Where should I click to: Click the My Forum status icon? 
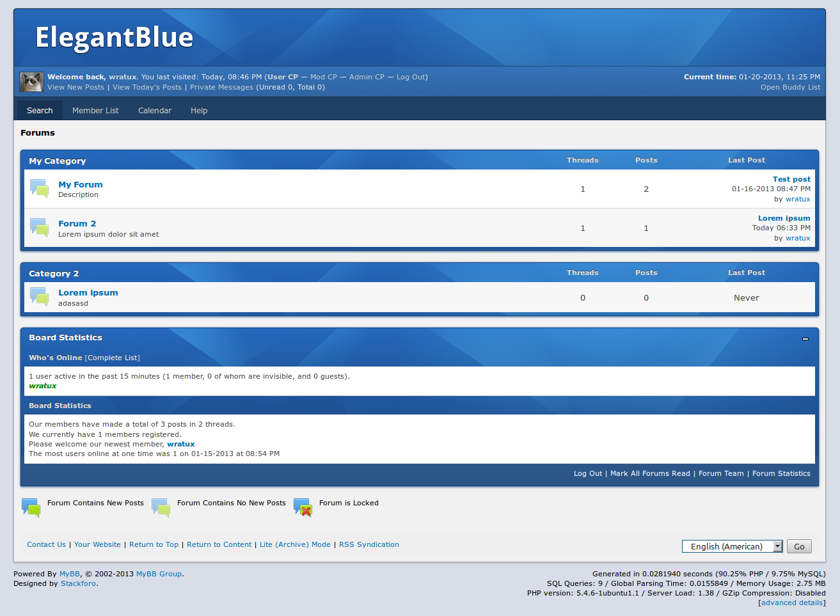(39, 189)
